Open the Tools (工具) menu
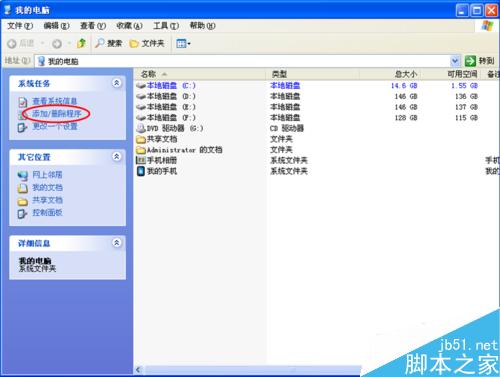 [x=166, y=26]
